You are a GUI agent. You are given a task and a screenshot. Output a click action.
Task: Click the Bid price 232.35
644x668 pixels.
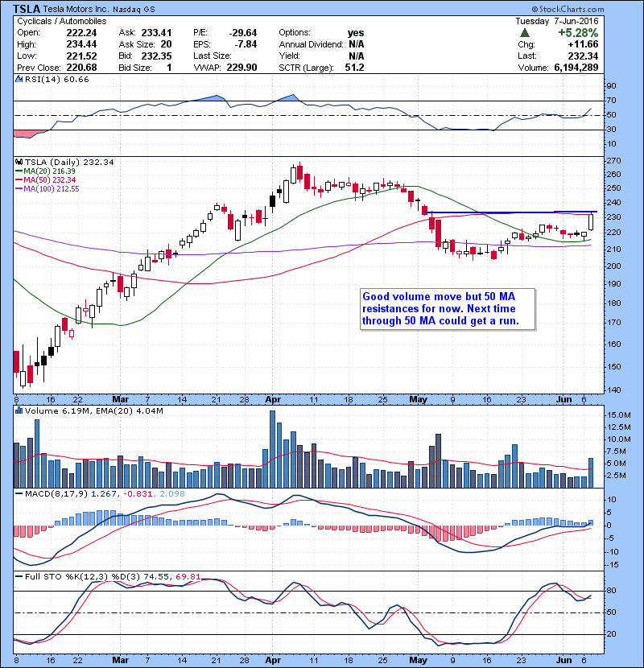tap(156, 56)
